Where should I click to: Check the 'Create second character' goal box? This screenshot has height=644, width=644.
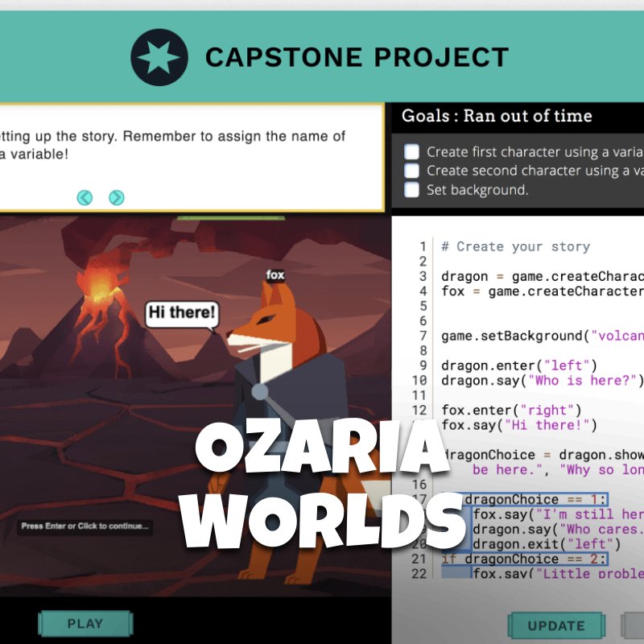click(411, 171)
